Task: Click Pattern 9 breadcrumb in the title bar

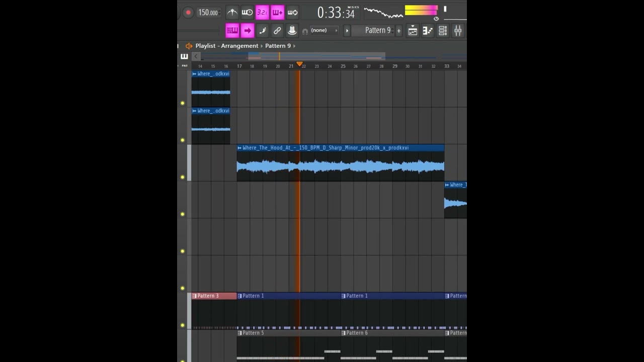Action: tap(278, 46)
